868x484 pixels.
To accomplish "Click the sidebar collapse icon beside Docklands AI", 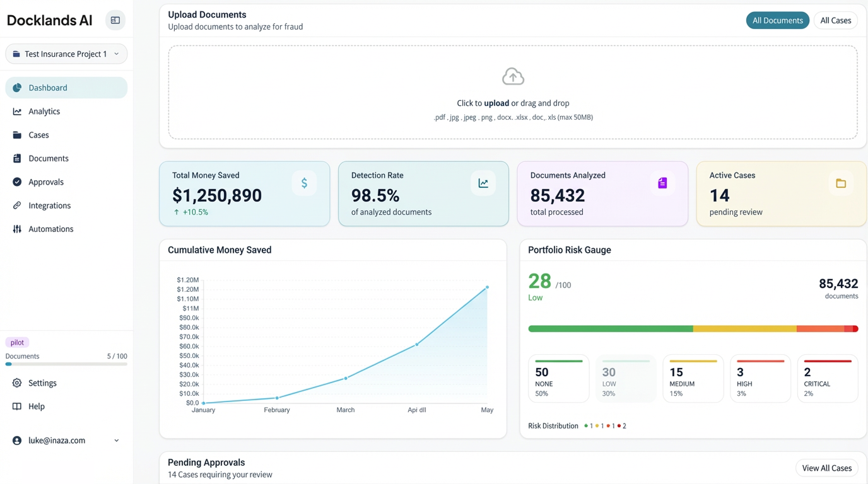I will (115, 20).
